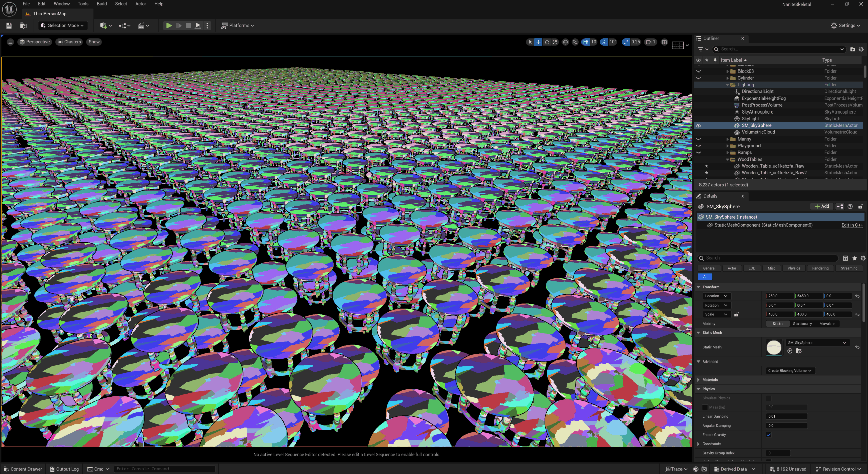Screen dimensions: 868x474
Task: Open viewport hamburger options menu
Action: click(10, 42)
